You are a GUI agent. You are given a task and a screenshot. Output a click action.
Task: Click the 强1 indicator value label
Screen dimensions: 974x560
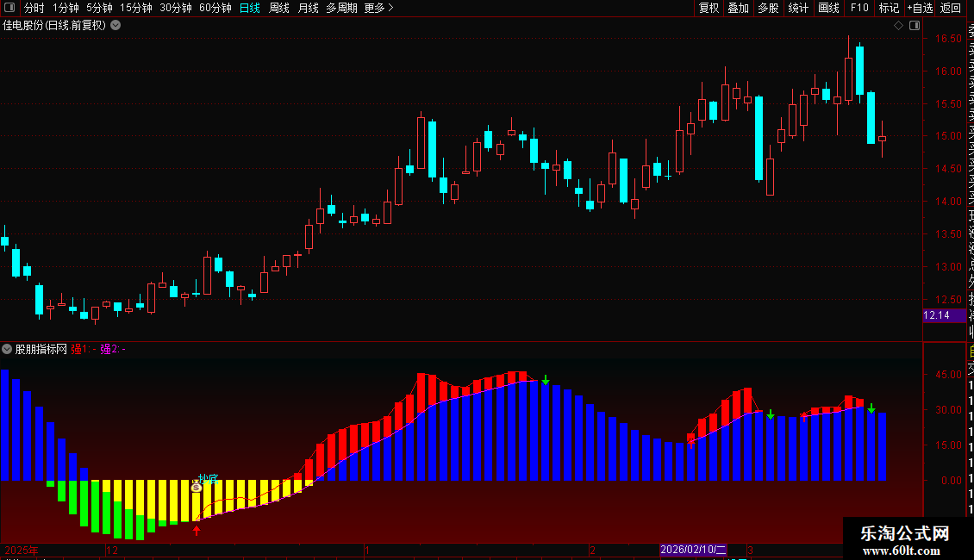pos(84,350)
